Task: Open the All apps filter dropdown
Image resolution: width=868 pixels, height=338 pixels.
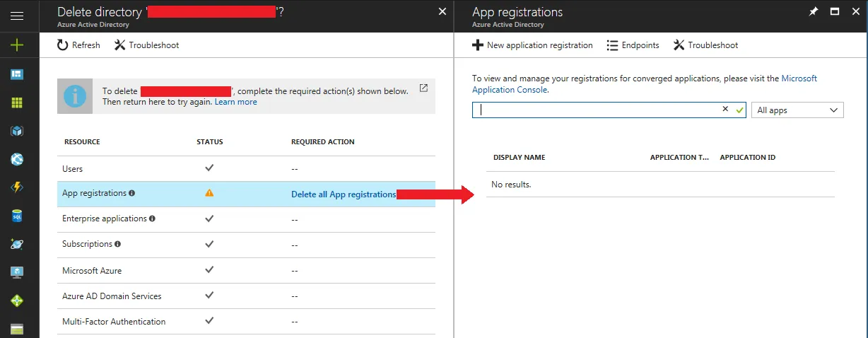Action: pyautogui.click(x=797, y=110)
